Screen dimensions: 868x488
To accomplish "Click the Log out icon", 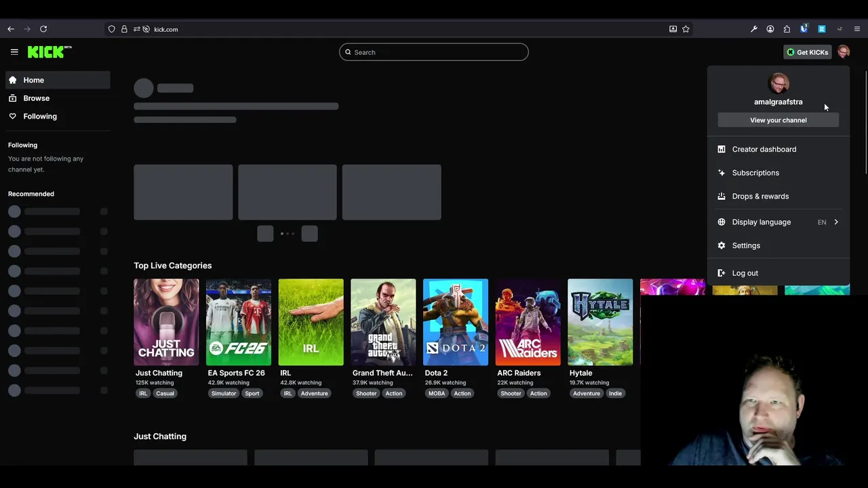I will pos(722,273).
